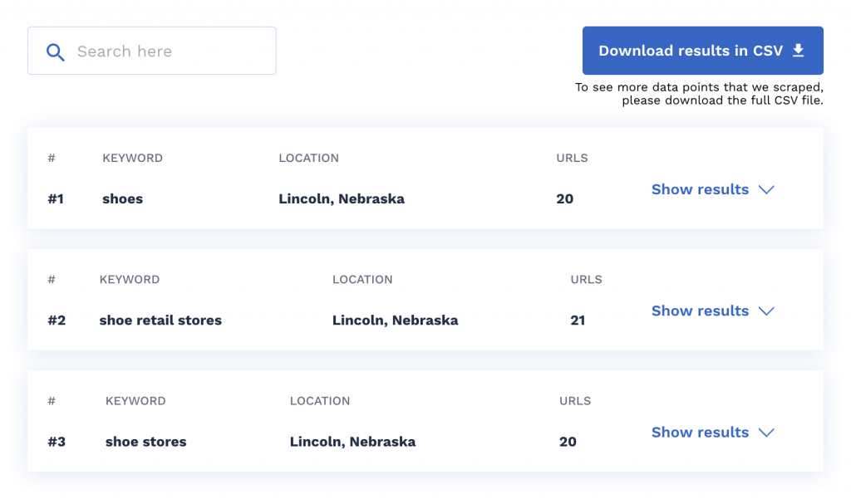Click the magnifying glass search icon

pos(55,52)
